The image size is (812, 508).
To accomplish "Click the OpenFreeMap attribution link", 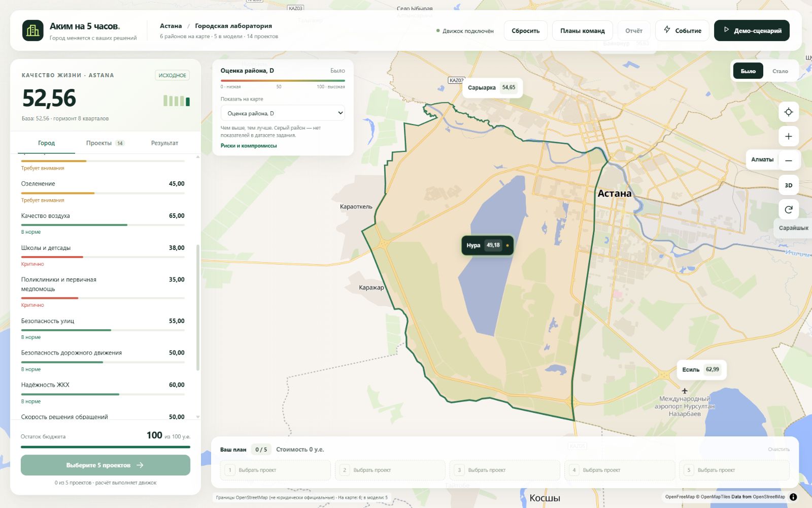I will [680, 497].
